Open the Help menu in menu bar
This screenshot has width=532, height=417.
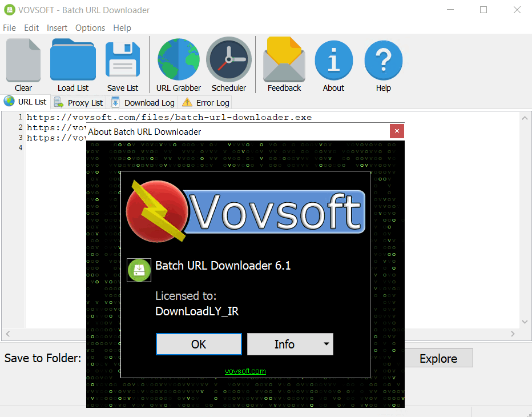tap(122, 28)
